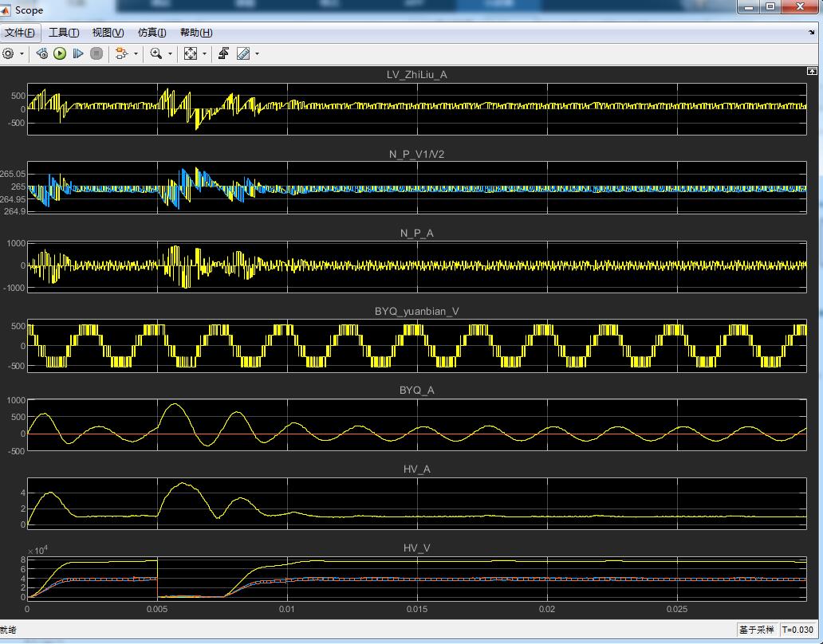Click the highlight Simulink block icon
This screenshot has height=644, width=823.
(x=121, y=53)
